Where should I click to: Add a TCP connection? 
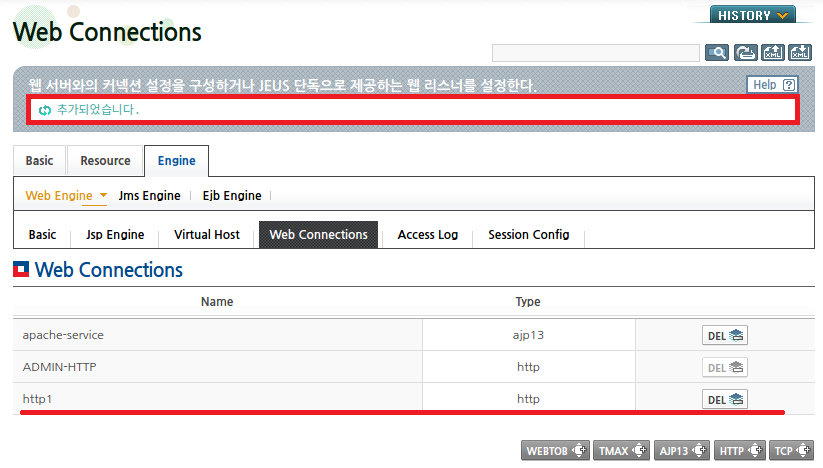coord(792,451)
